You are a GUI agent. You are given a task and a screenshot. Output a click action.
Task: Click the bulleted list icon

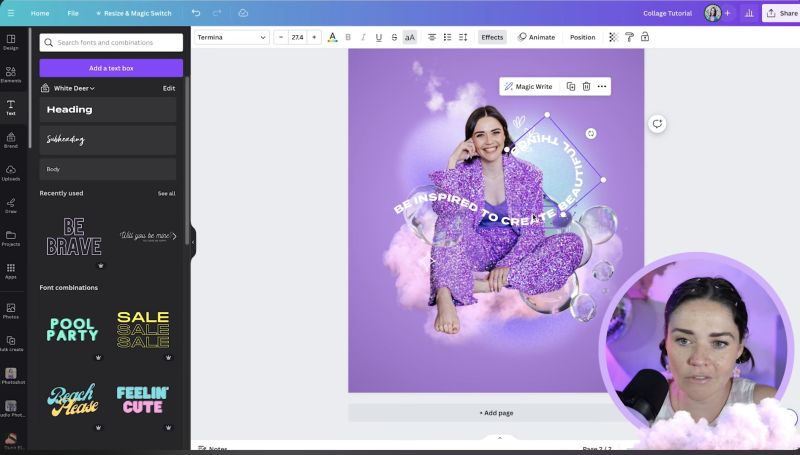tap(447, 37)
